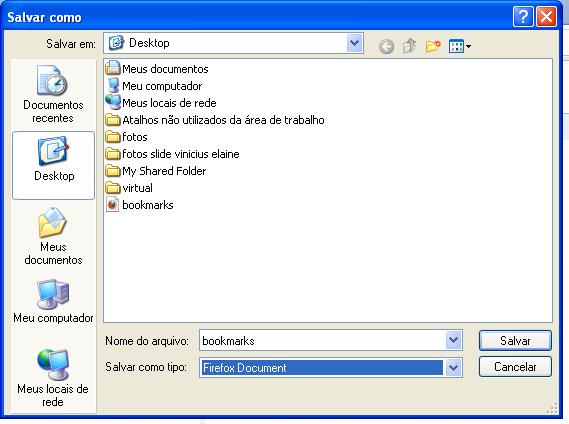Open Meus locais de rede sidebar icon
Image resolution: width=569 pixels, height=424 pixels.
click(53, 378)
